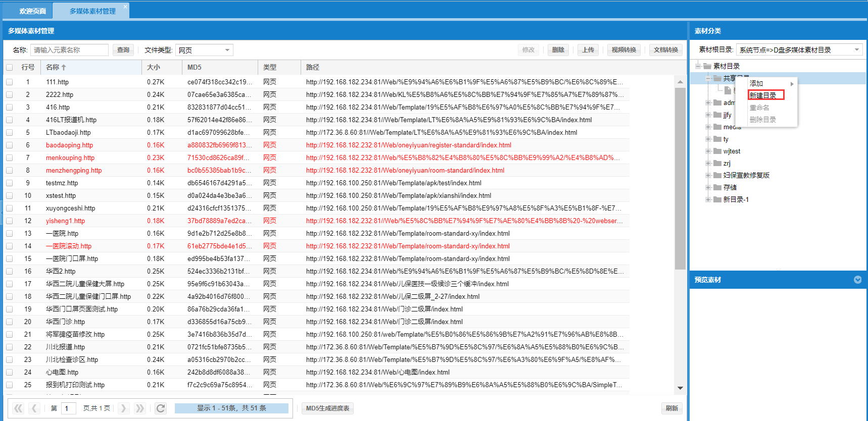Check the row for LTbaodaoji.http
Image resolution: width=868 pixels, height=421 pixels.
pyautogui.click(x=9, y=132)
